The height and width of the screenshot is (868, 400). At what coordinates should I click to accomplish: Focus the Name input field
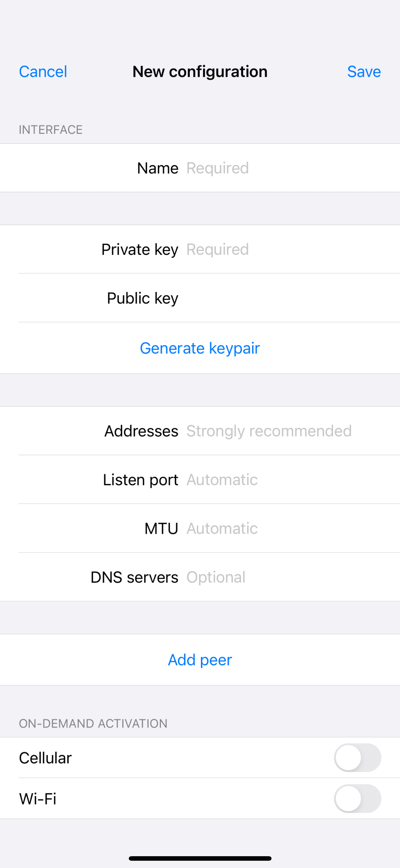coord(270,168)
